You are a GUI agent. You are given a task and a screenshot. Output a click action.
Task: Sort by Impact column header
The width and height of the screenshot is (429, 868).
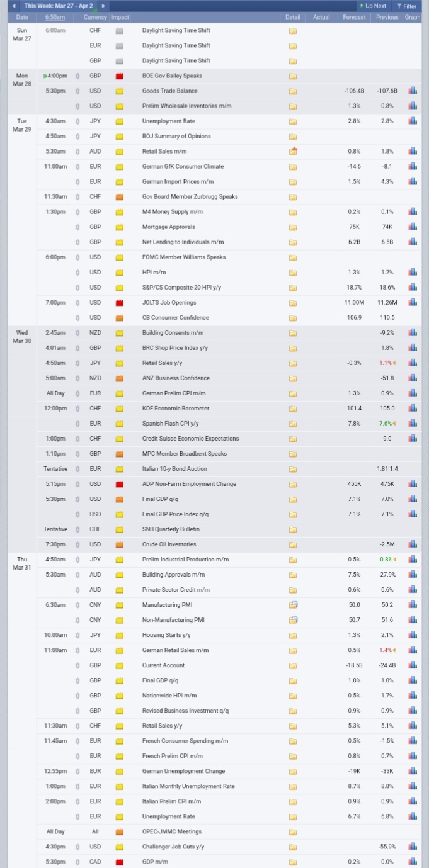[x=120, y=17]
